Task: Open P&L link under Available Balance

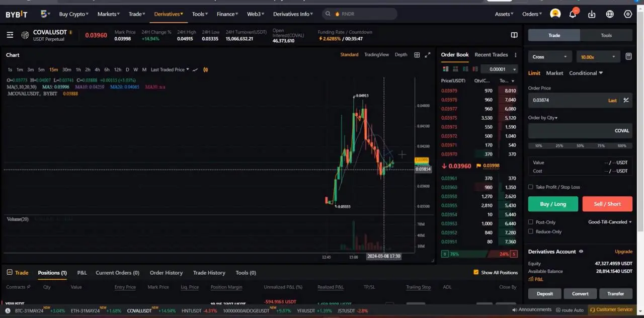Action: (x=536, y=279)
